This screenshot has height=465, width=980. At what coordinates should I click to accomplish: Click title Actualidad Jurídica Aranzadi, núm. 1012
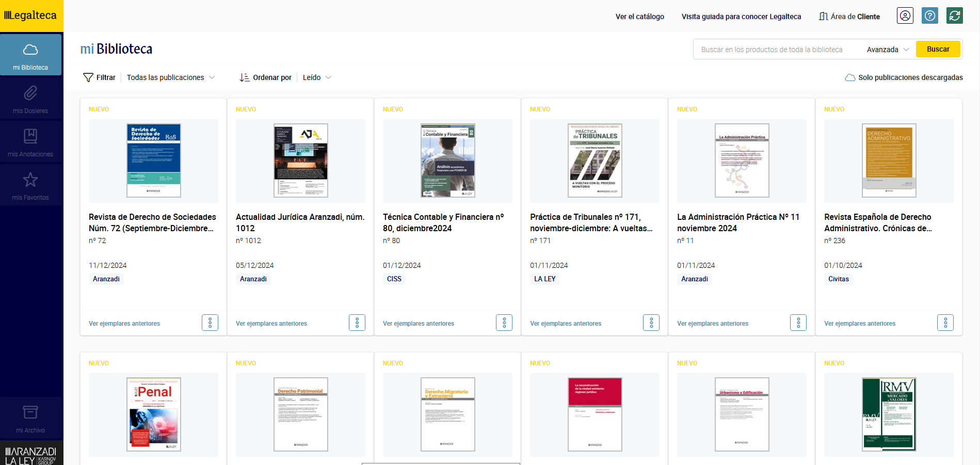click(x=300, y=222)
